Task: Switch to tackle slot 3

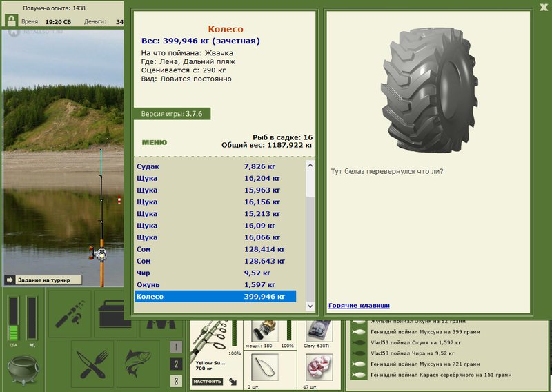Action: coord(176,381)
